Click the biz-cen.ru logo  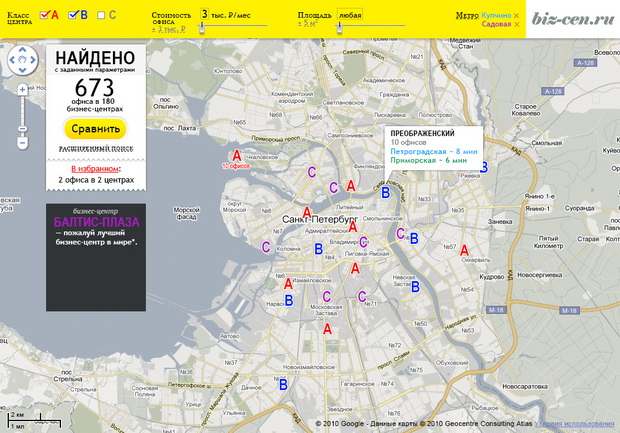pos(573,19)
